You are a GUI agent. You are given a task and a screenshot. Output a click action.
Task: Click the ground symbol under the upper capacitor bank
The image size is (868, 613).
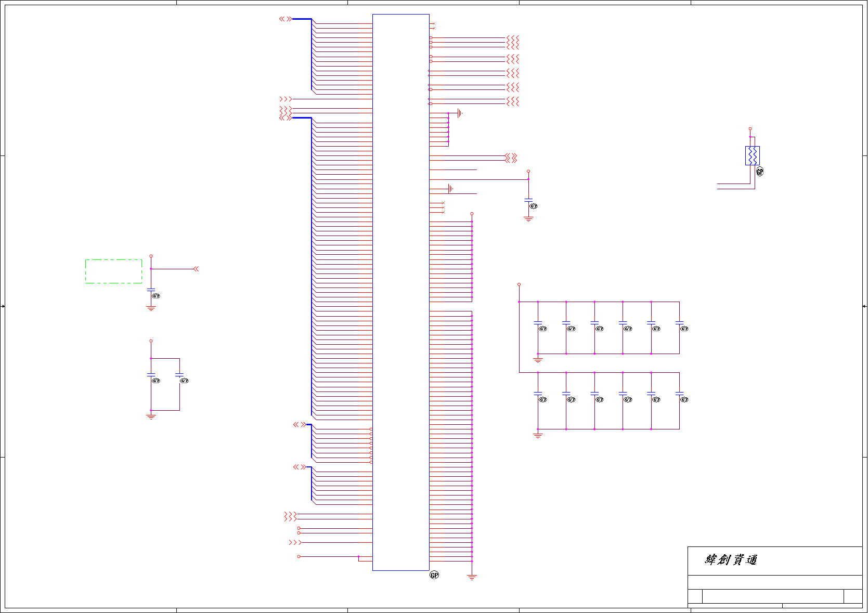pyautogui.click(x=538, y=360)
